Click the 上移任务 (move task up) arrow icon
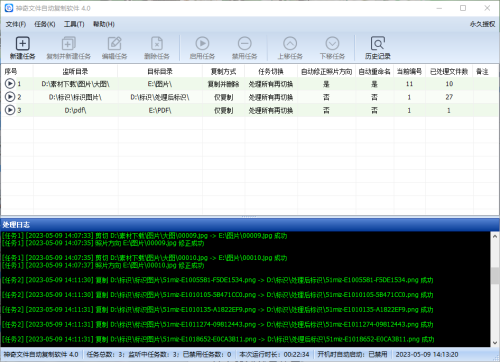Viewport: 500px width, 362px height. 290,44
